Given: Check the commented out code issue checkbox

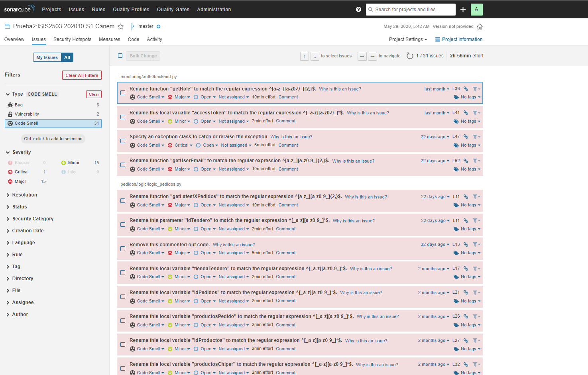Looking at the screenshot, I should (123, 249).
